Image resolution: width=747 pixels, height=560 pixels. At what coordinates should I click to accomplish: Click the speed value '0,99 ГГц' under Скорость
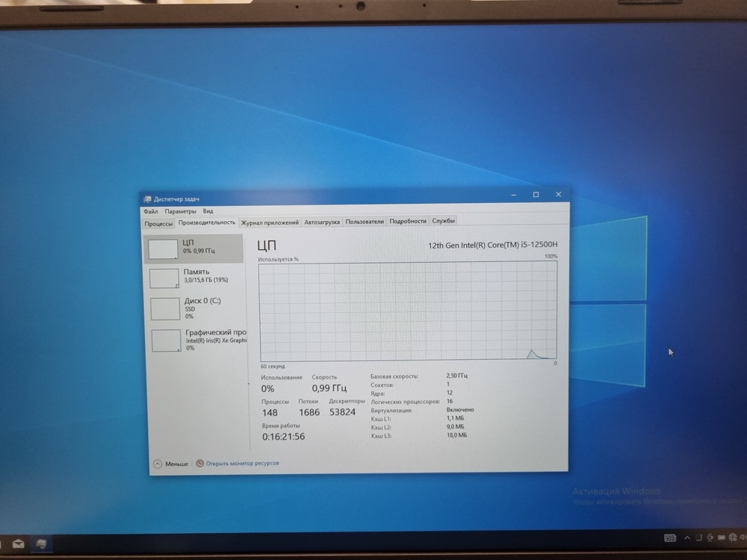tap(329, 388)
